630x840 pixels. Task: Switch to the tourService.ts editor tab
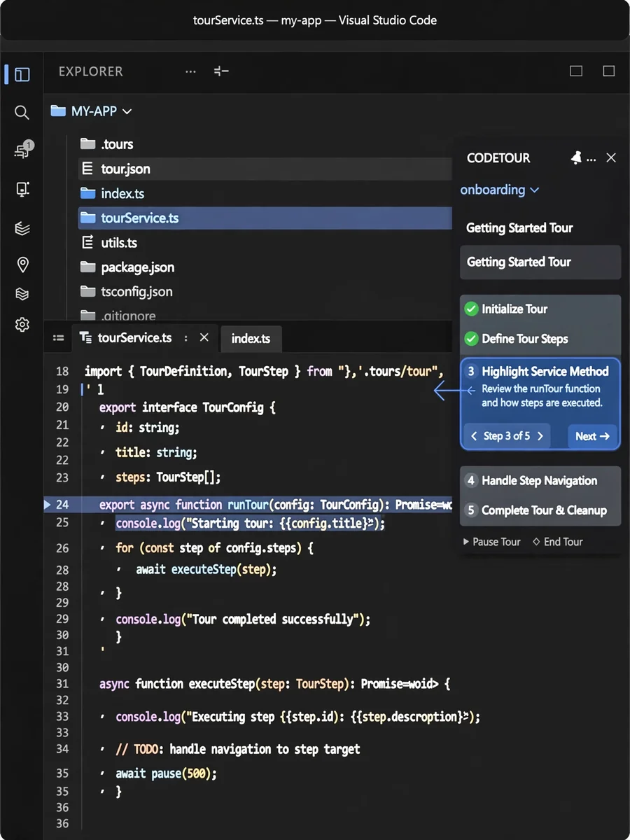145,337
